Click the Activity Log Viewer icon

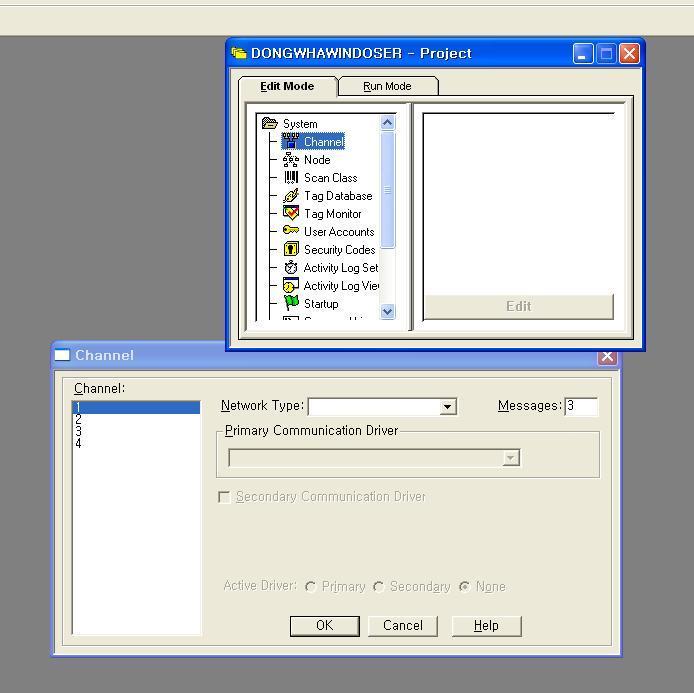[x=290, y=285]
